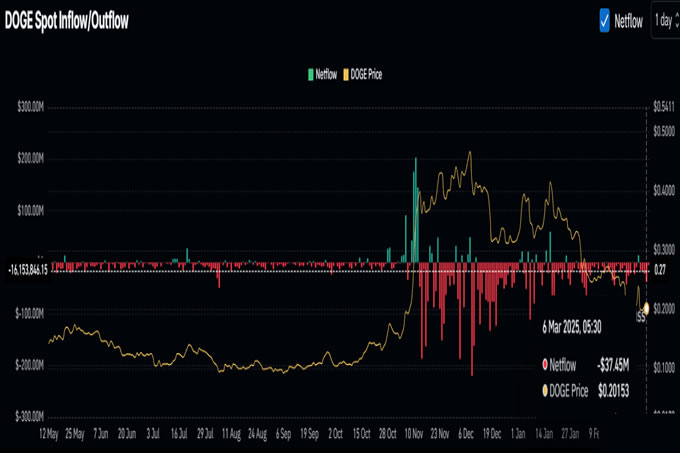This screenshot has width=680, height=453.
Task: Click the yellow DOGE Price dot in tooltip
Action: point(544,391)
